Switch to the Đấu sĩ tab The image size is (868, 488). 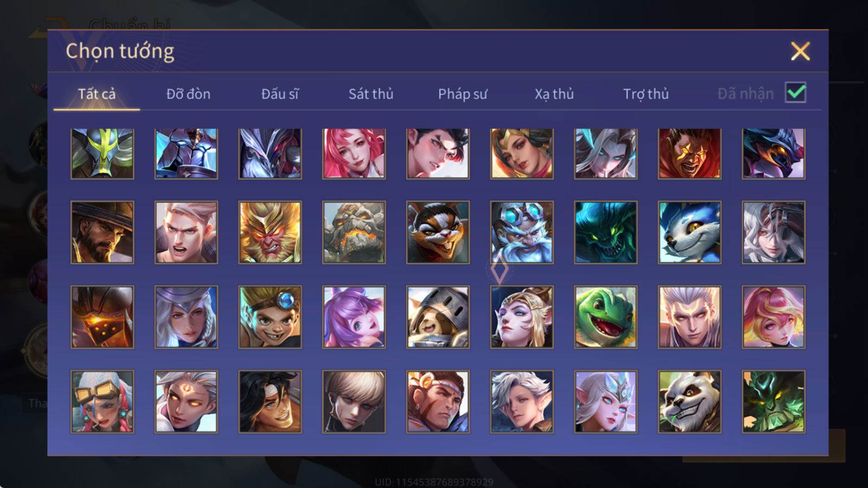pos(279,94)
